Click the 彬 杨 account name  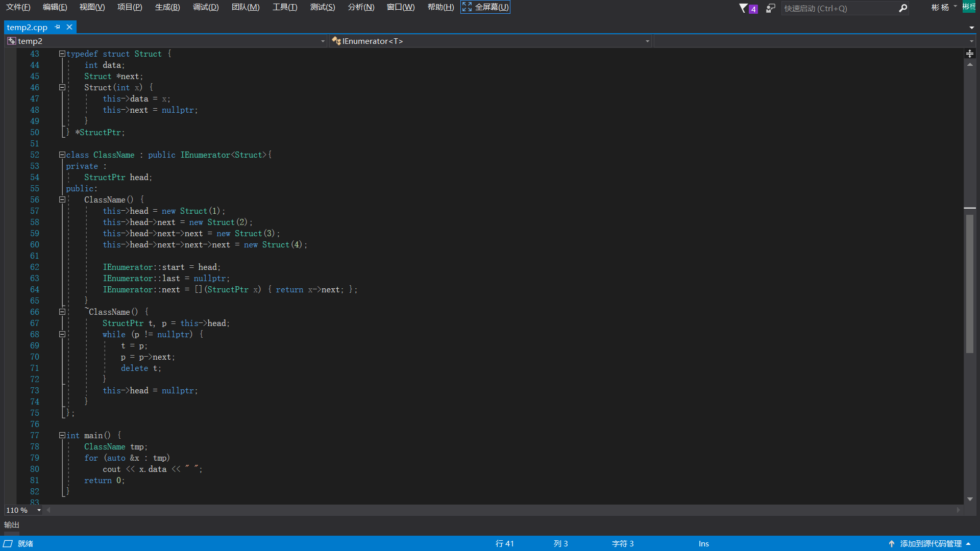(940, 7)
